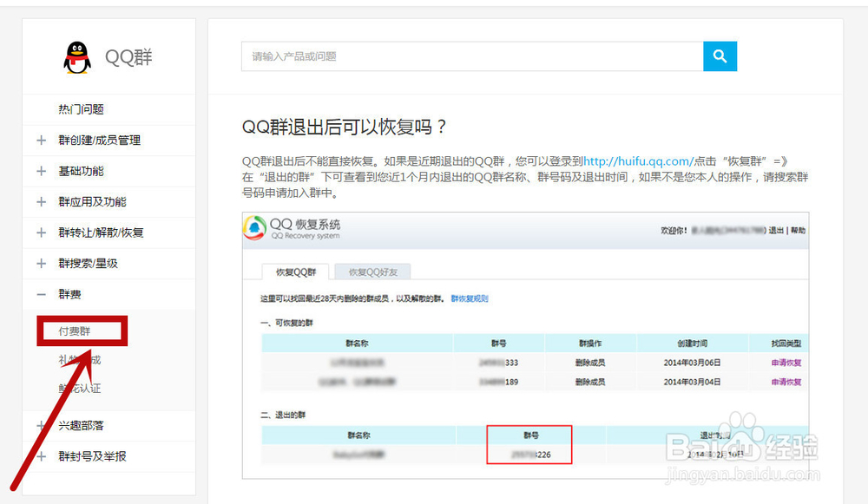The image size is (868, 504).
Task: Click inside the product search input box
Action: tap(469, 56)
